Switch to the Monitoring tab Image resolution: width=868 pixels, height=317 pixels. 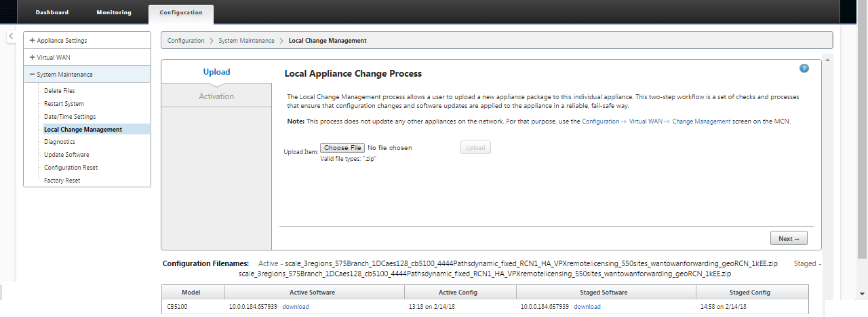pyautogui.click(x=114, y=12)
